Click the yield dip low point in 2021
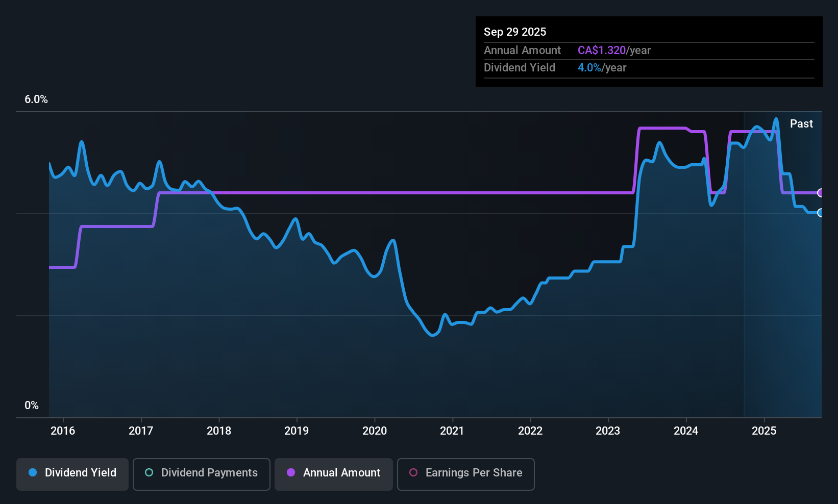Image resolution: width=838 pixels, height=504 pixels. click(x=433, y=336)
